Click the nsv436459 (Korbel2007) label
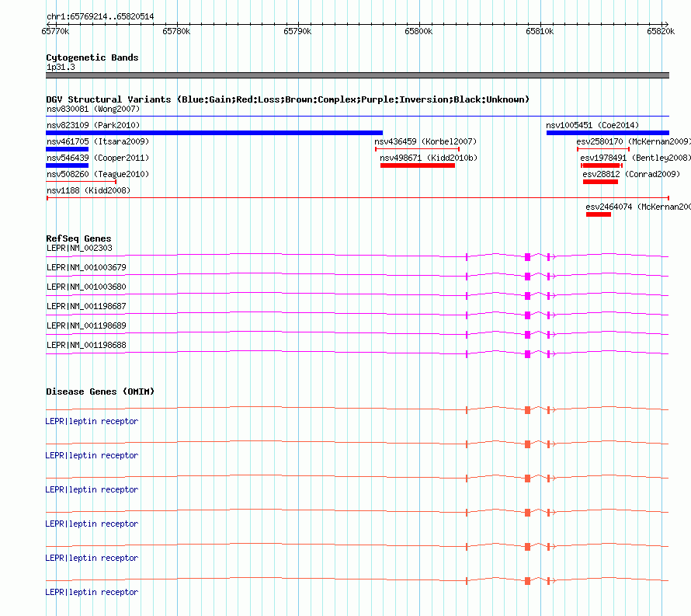This screenshot has height=616, width=691. (425, 141)
